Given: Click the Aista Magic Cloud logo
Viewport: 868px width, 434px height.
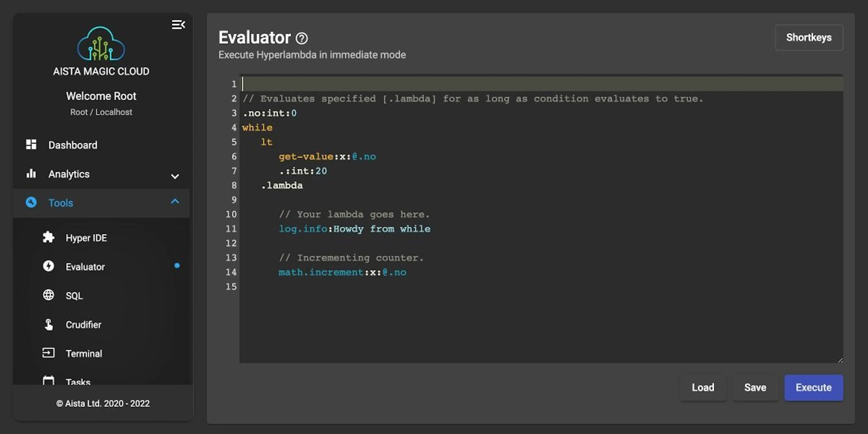Looking at the screenshot, I should (101, 43).
